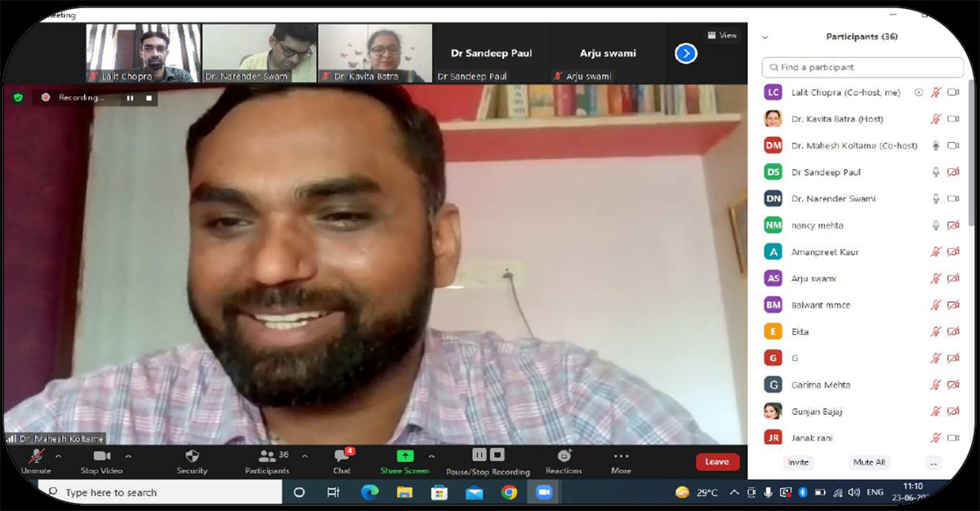Select the Arju swami tile
980x511 pixels.
coord(608,53)
